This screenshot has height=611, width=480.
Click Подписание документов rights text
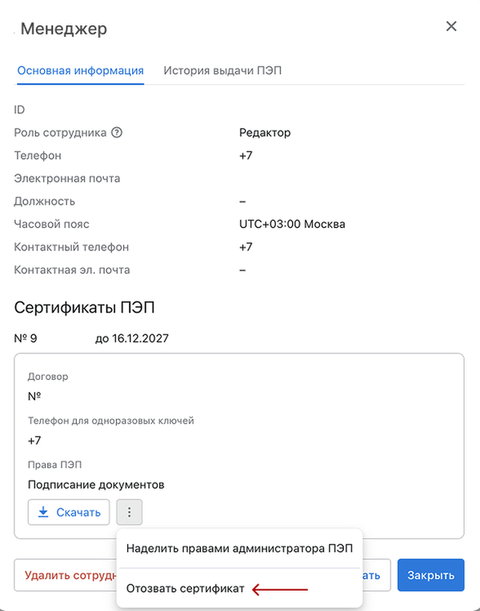(96, 485)
